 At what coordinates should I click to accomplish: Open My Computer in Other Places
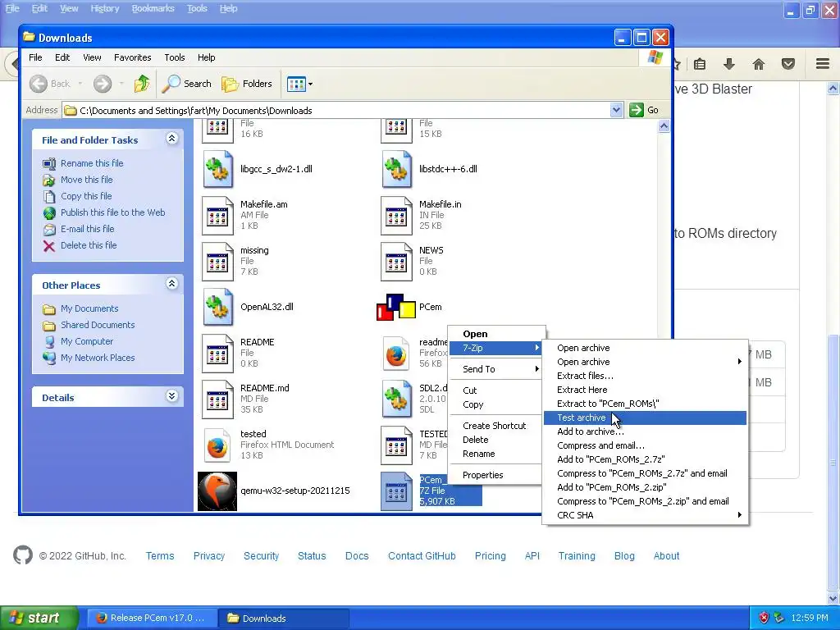tap(87, 341)
